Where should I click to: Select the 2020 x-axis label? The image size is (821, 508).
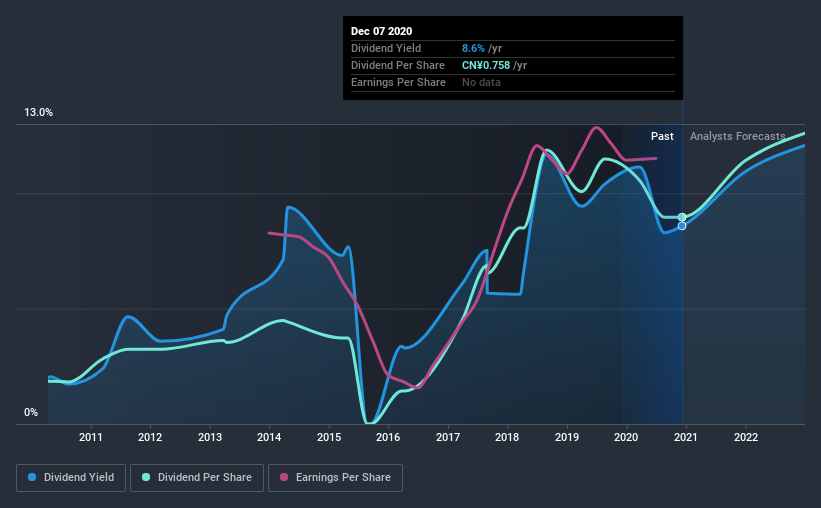(x=626, y=437)
